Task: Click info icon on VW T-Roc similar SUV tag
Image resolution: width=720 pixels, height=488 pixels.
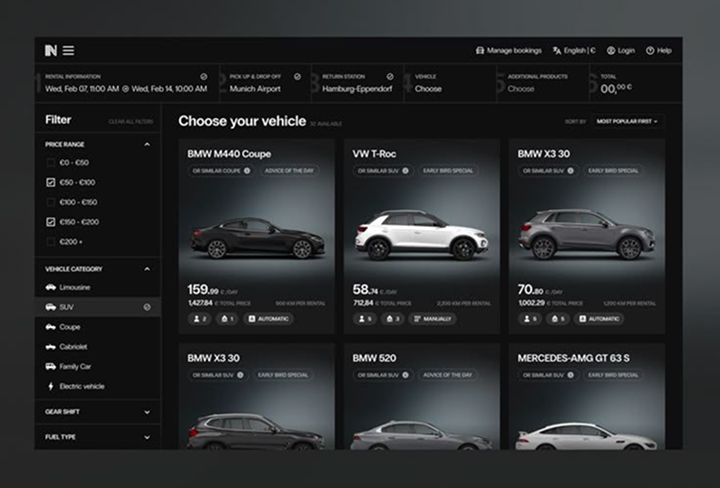Action: click(x=405, y=171)
